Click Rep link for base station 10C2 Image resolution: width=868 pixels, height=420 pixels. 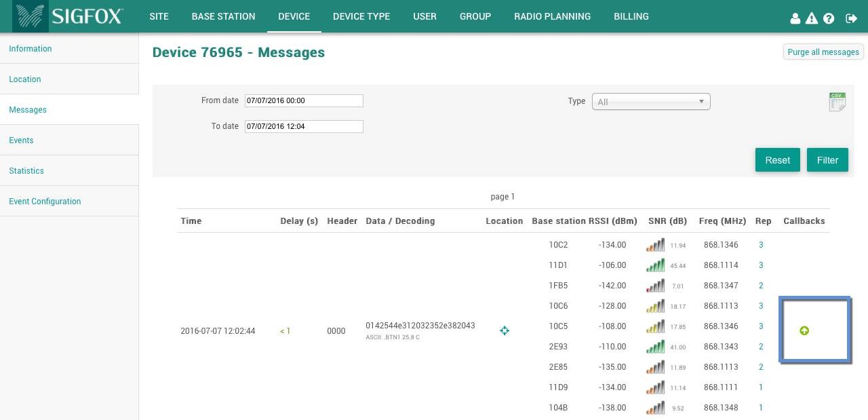pyautogui.click(x=761, y=245)
